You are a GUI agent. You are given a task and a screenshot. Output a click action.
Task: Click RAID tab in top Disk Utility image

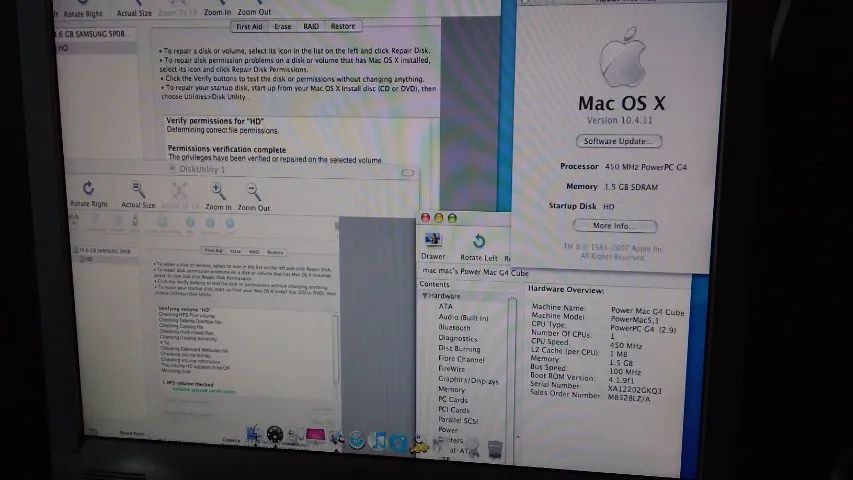[x=311, y=27]
